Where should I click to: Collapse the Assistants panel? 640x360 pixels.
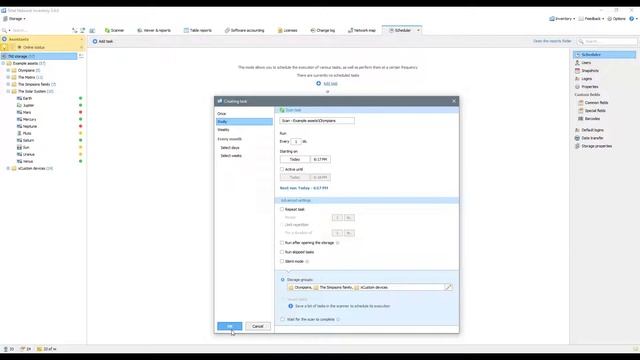tap(81, 39)
